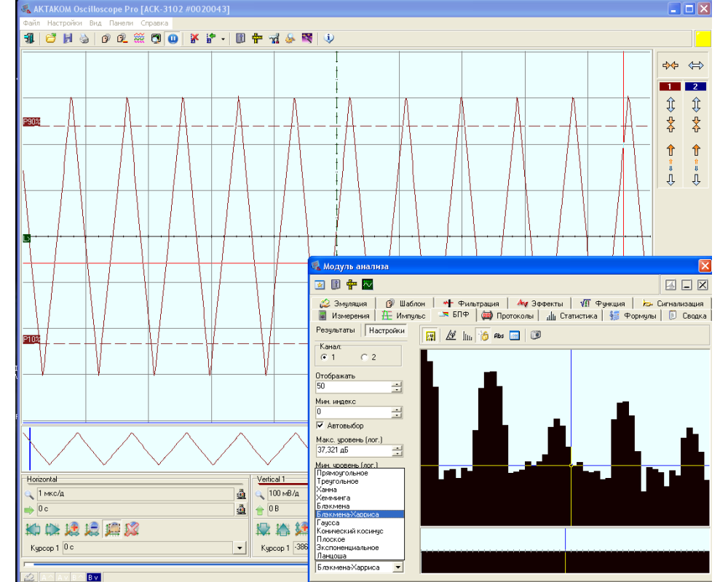This screenshot has width=728, height=582.
Task: Zoom out horizontally with minus magnifier icon
Action: click(92, 529)
